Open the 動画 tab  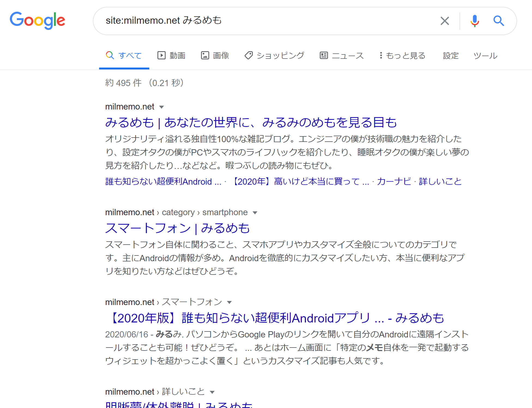coord(171,56)
